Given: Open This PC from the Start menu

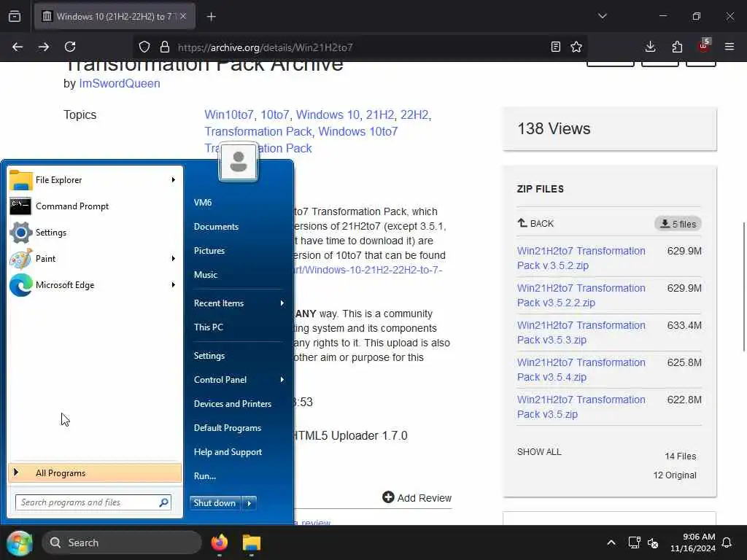Looking at the screenshot, I should 209,327.
